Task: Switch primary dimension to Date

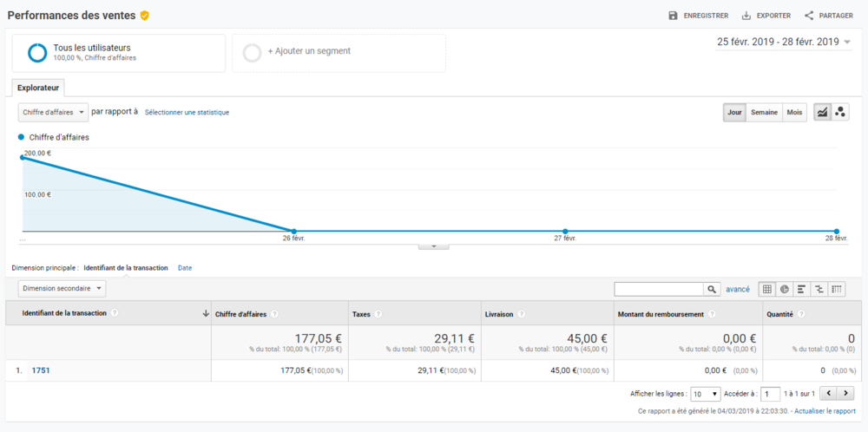Action: click(x=185, y=268)
